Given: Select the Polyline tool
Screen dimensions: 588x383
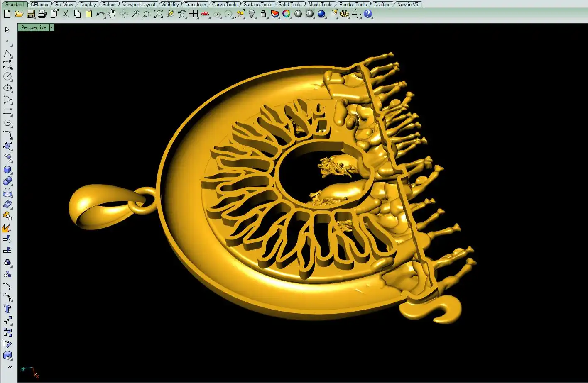Looking at the screenshot, I should point(7,54).
